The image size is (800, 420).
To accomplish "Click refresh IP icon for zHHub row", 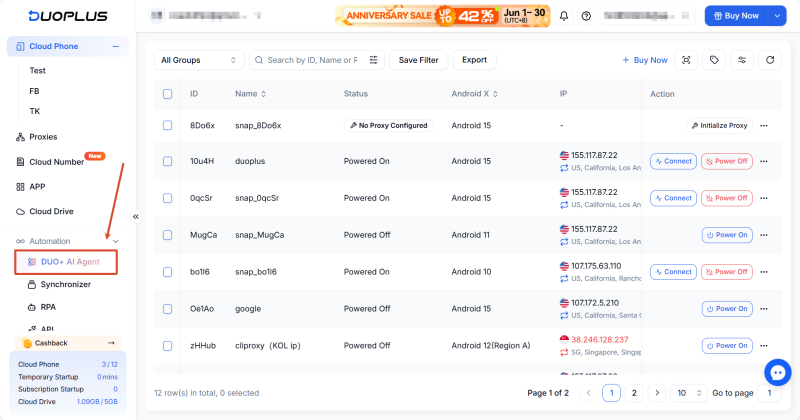I will [564, 352].
